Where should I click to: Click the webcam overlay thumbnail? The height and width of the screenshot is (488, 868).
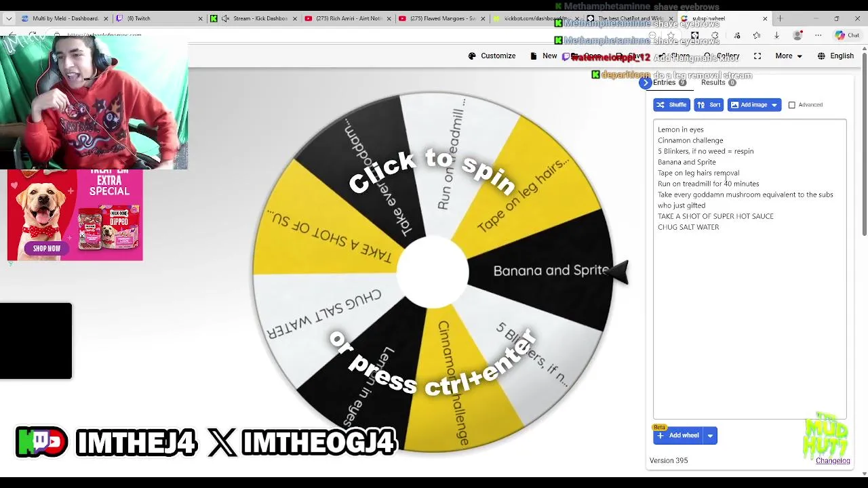click(94, 102)
